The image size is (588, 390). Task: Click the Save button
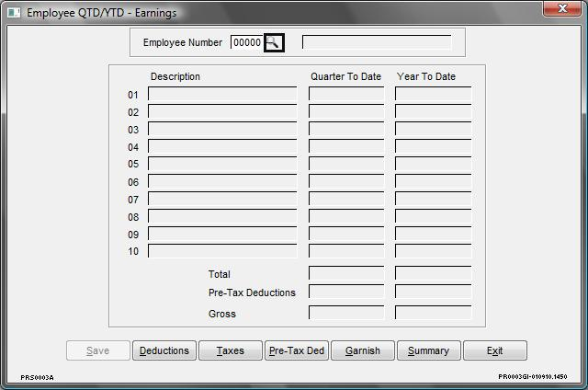click(x=98, y=350)
